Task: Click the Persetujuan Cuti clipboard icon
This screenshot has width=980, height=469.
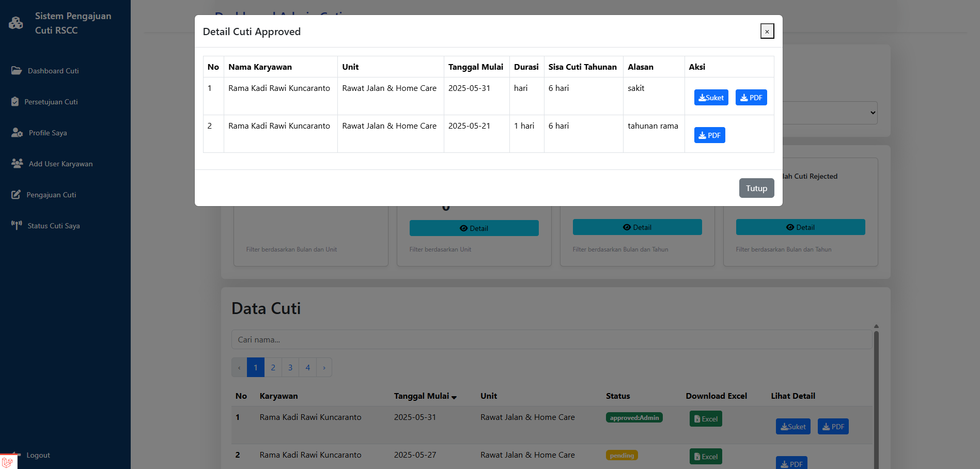Action: point(15,102)
